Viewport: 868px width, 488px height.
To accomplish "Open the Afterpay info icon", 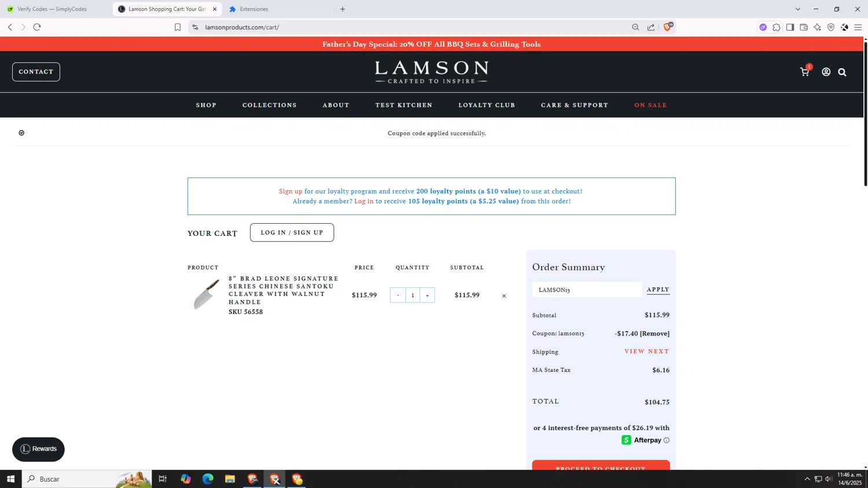I will (x=667, y=440).
